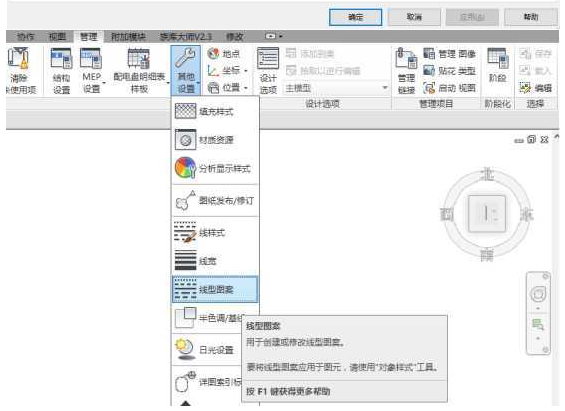Choose 半色调/基线 menu entry
This screenshot has width=565, height=411.
[x=207, y=318]
